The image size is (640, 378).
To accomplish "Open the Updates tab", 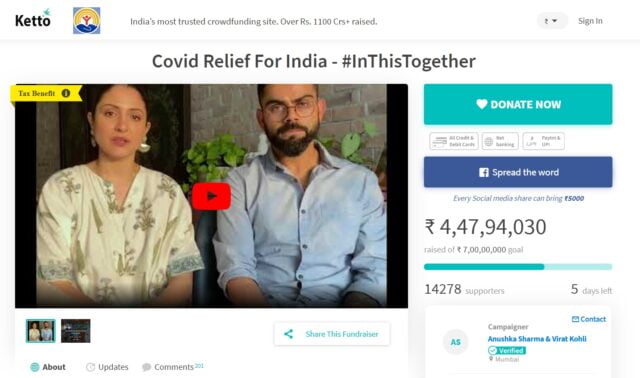I will pyautogui.click(x=107, y=367).
